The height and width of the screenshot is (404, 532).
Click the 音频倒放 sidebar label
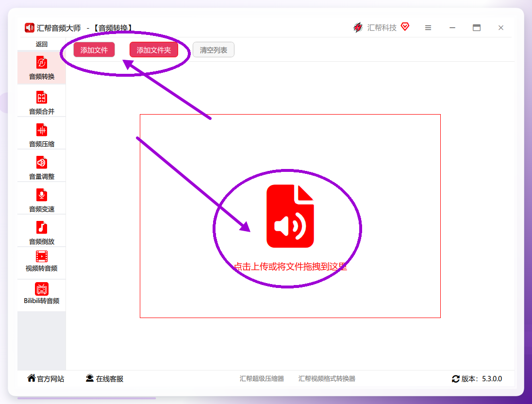[41, 242]
